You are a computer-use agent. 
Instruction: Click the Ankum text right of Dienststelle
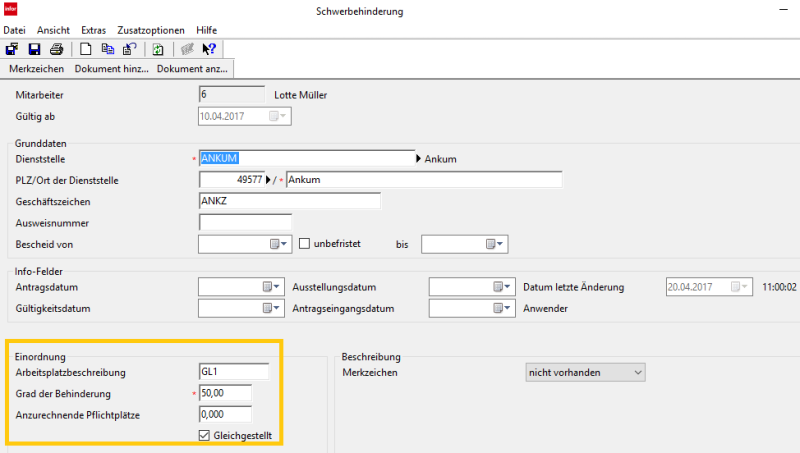click(440, 159)
